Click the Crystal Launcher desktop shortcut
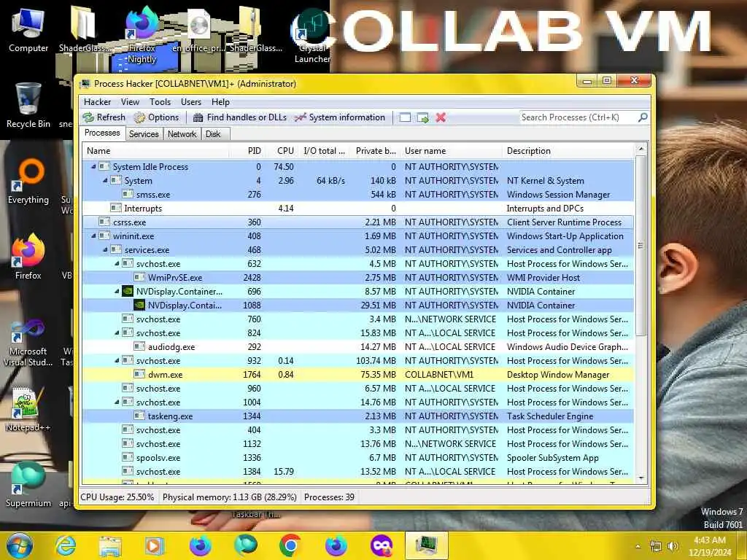Viewport: 747px width, 560px height. (x=312, y=36)
